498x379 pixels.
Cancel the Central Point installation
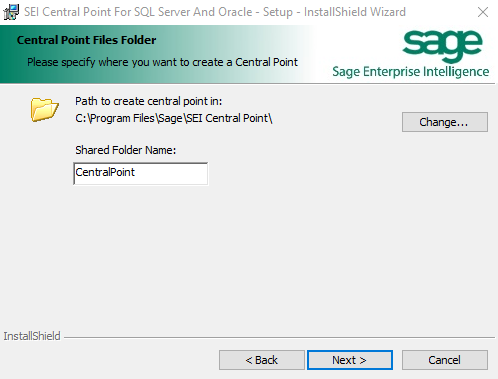445,360
